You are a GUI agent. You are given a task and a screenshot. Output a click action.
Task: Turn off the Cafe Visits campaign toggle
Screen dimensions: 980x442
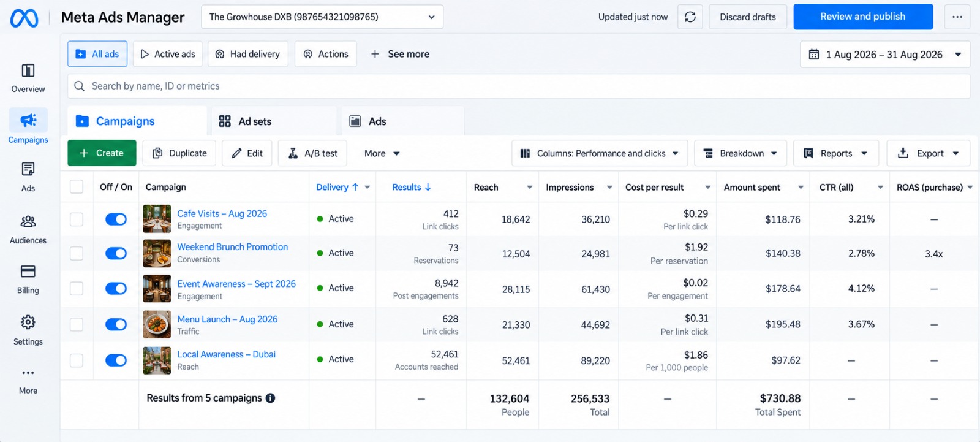pos(116,219)
